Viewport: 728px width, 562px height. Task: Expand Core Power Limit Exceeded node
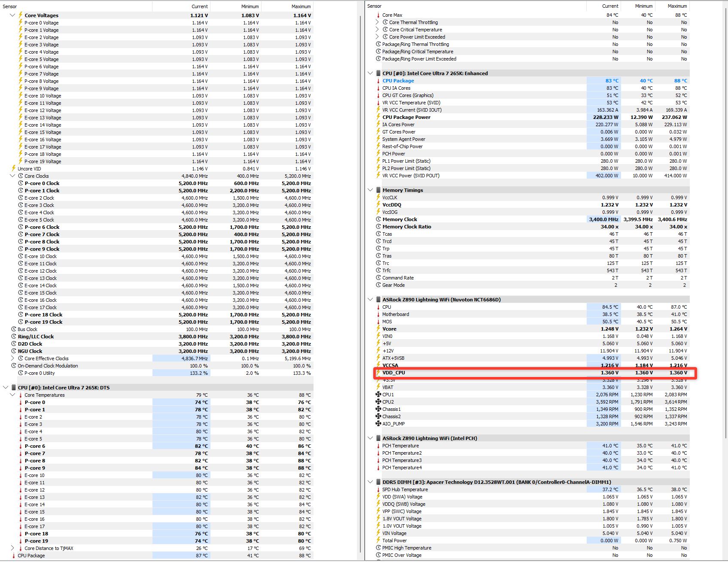coord(377,36)
